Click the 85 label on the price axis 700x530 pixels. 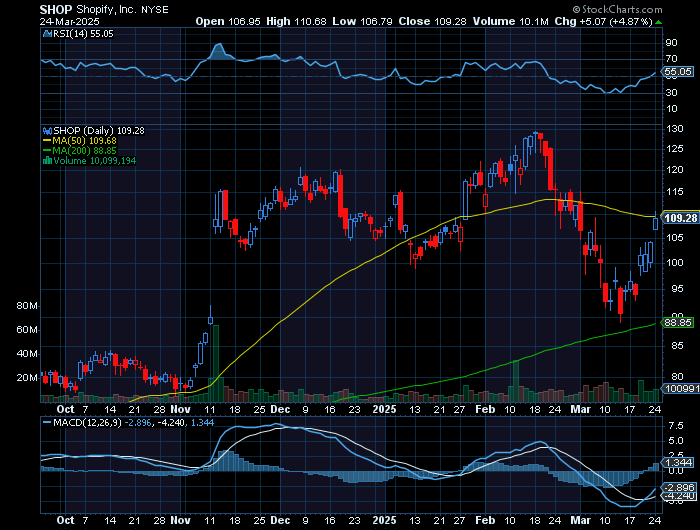677,346
